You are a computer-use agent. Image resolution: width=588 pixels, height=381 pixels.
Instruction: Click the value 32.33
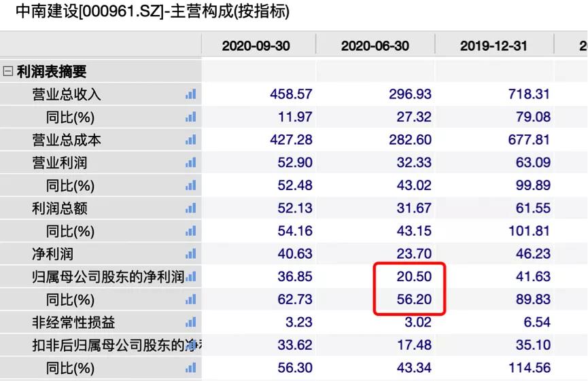click(x=414, y=162)
